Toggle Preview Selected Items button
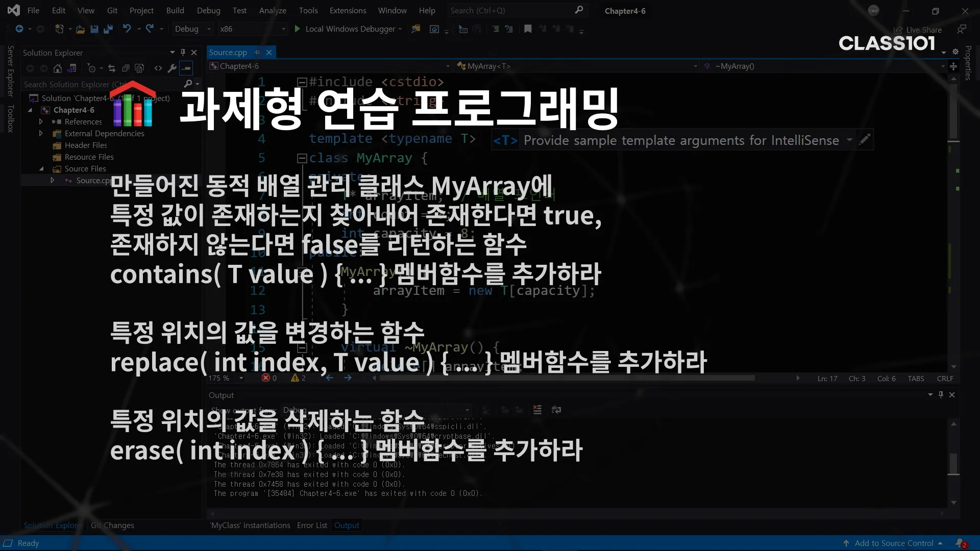The image size is (980, 551). (186, 68)
